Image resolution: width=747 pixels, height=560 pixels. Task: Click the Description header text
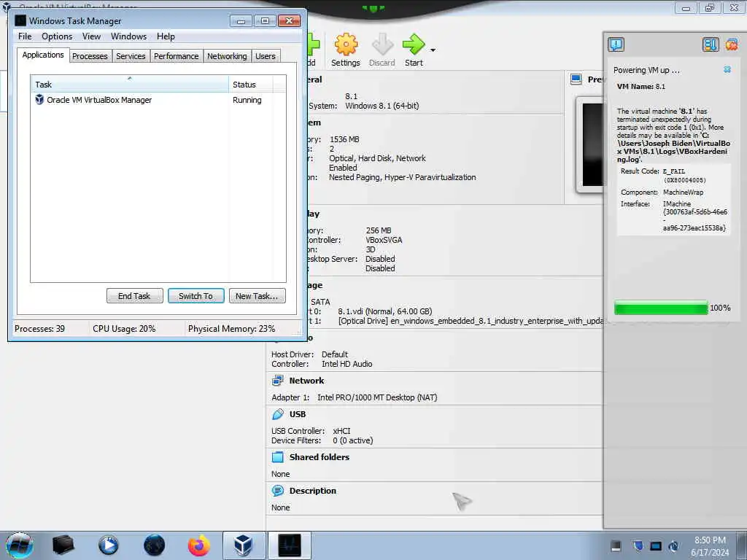312,491
